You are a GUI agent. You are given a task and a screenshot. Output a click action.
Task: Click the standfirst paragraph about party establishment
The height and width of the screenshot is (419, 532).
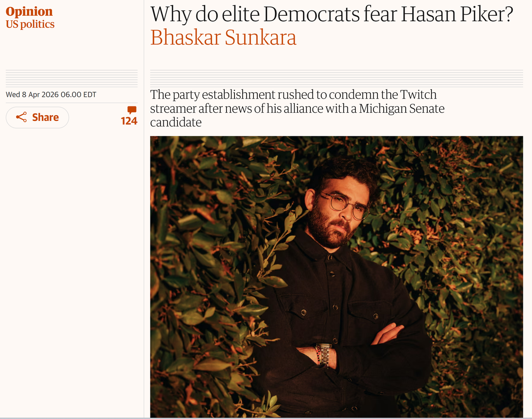[x=297, y=108]
